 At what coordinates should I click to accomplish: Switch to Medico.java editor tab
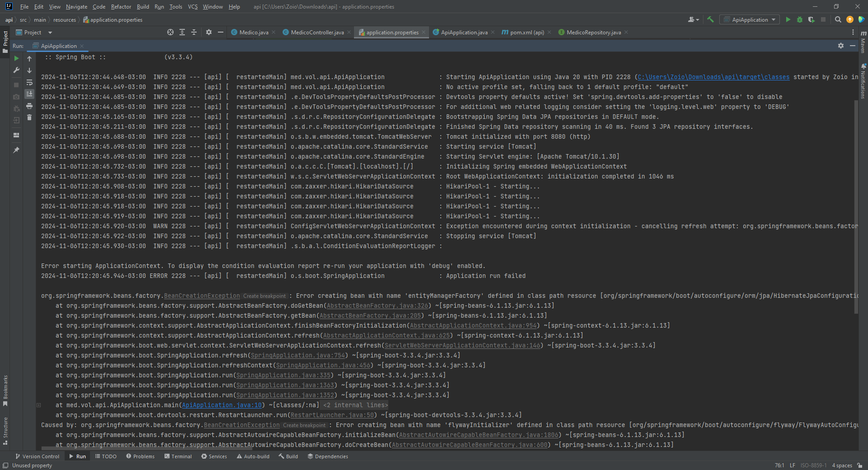tap(254, 32)
